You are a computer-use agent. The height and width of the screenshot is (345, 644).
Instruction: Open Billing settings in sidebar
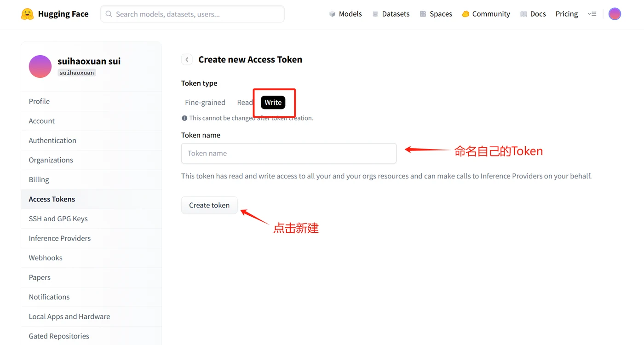[92, 179]
